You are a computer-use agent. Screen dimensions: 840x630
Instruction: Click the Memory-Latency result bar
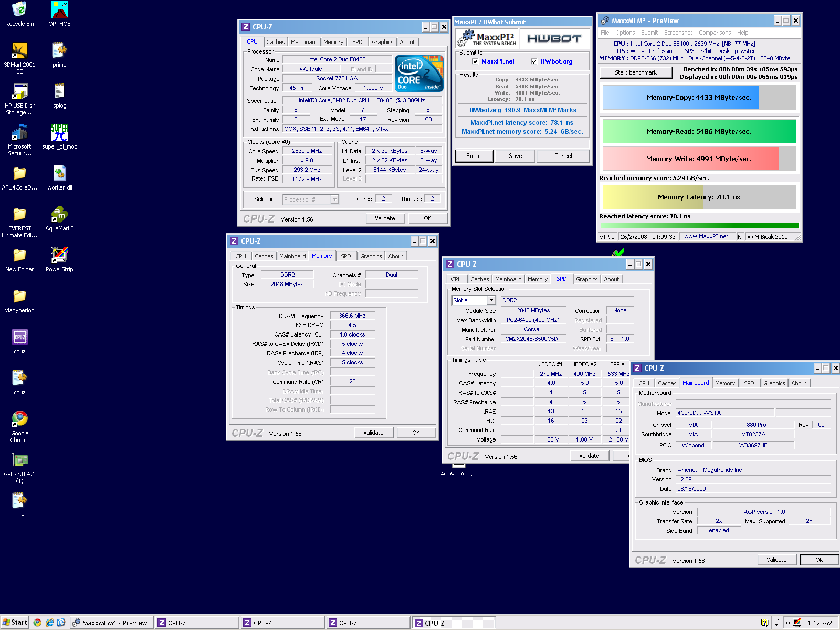point(699,197)
